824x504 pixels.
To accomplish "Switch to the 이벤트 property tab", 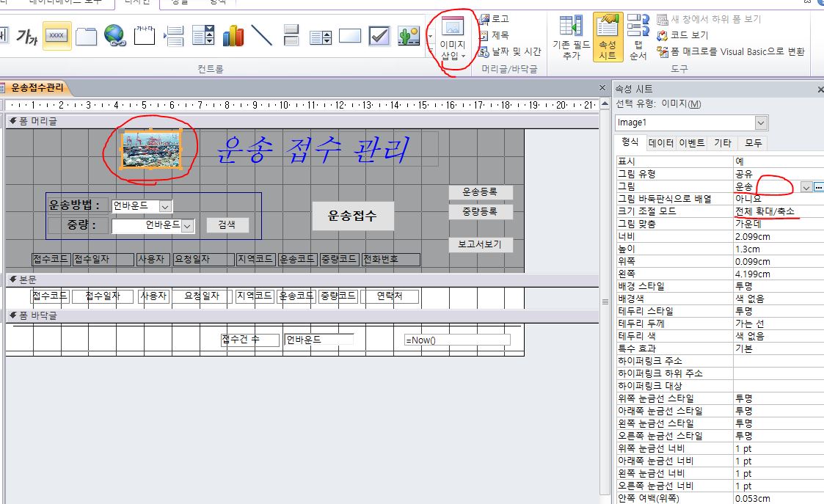I will pyautogui.click(x=691, y=144).
